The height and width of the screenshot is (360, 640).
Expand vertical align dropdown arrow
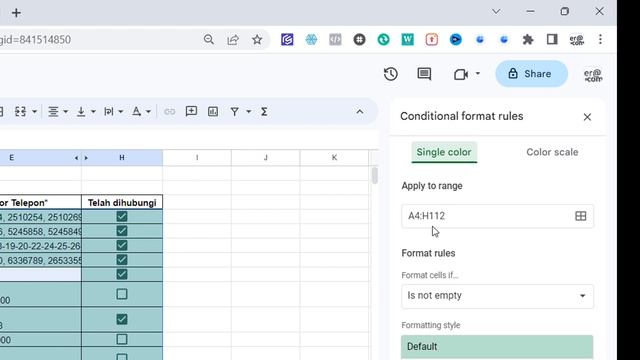click(93, 111)
